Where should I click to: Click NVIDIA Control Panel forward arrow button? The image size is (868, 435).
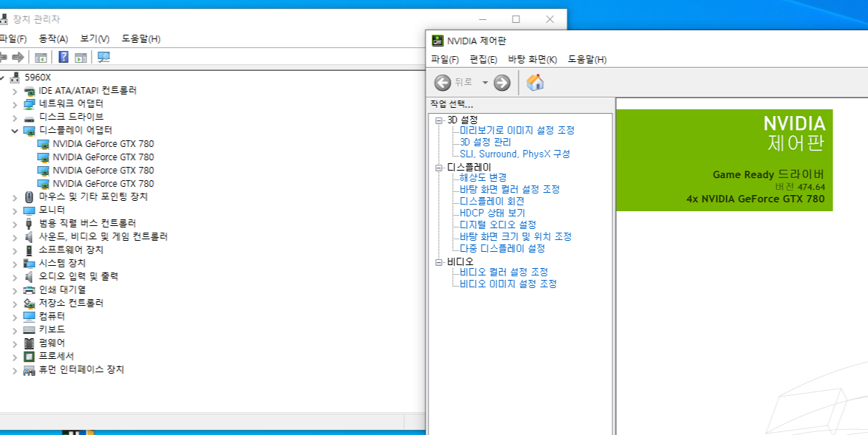click(x=502, y=83)
